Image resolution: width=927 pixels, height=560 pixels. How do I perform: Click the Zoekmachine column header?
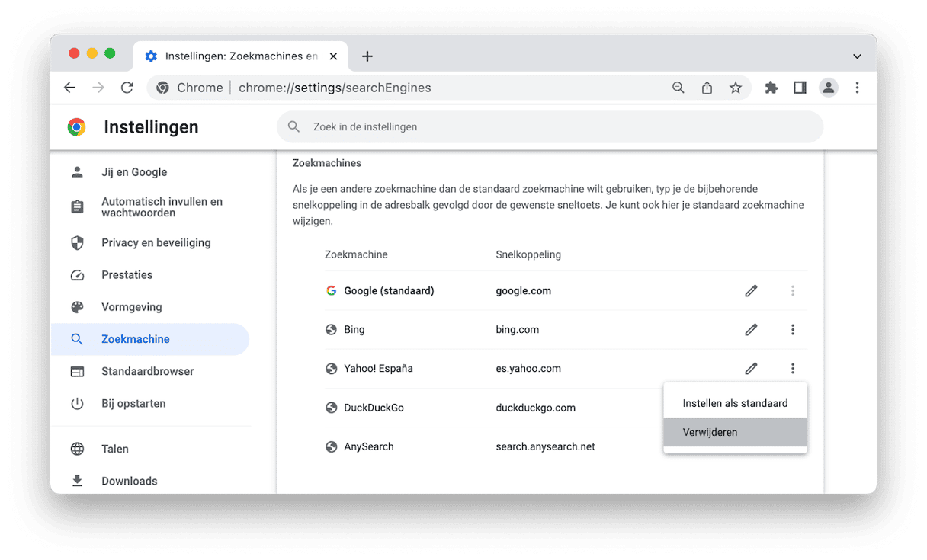pos(356,254)
